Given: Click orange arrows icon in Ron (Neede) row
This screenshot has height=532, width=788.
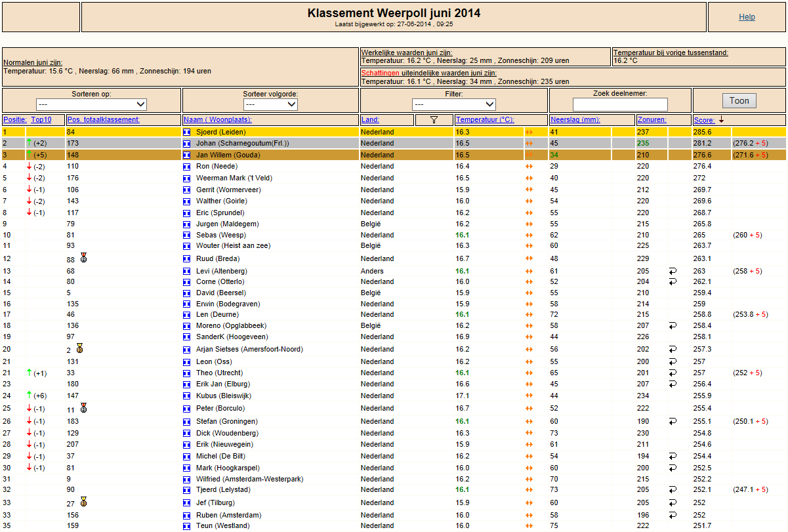Looking at the screenshot, I should point(528,167).
